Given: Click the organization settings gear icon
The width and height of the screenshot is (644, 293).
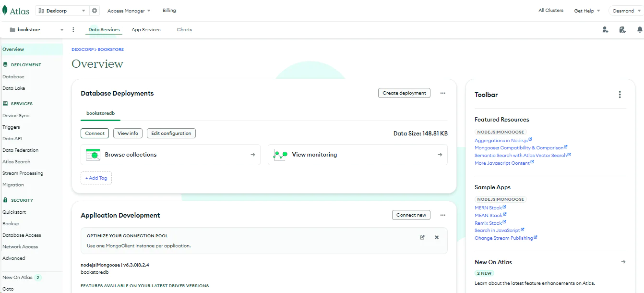Looking at the screenshot, I should point(95,11).
